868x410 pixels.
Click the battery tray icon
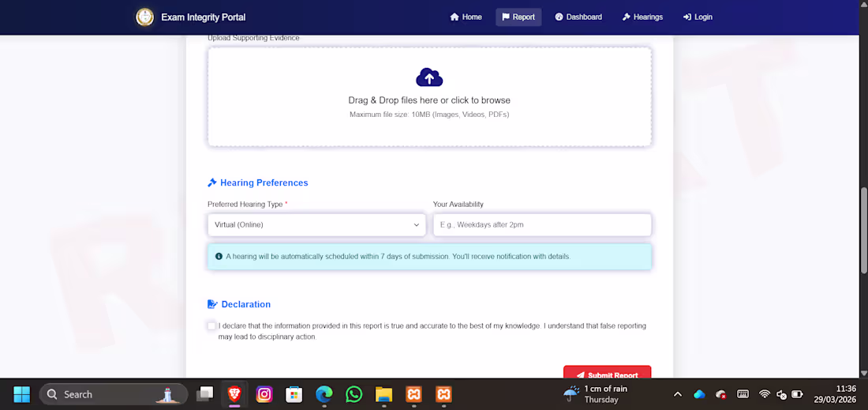[x=797, y=394]
